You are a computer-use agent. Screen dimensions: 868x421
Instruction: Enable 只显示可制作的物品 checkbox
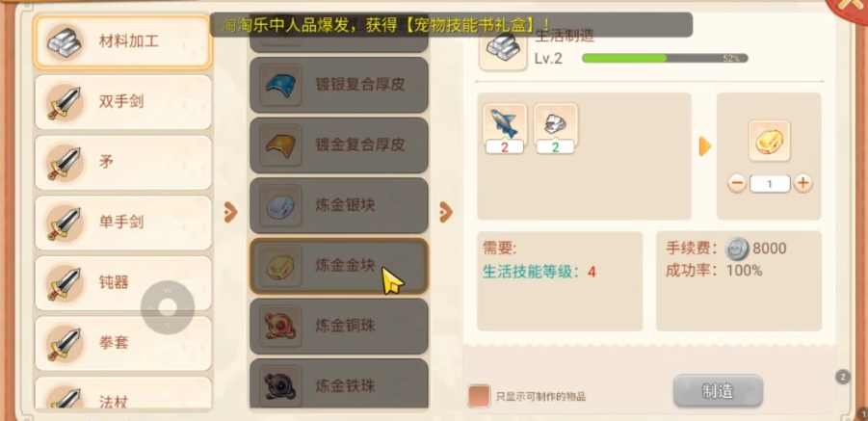(x=479, y=396)
